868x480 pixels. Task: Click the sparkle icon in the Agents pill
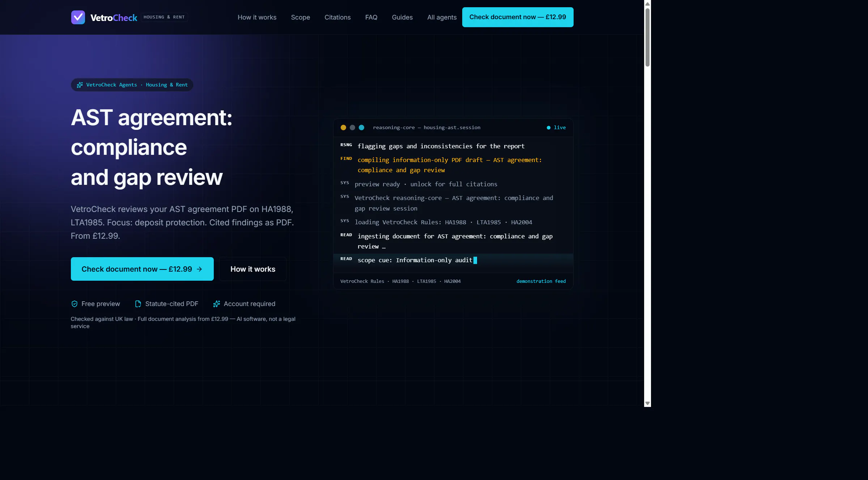(x=80, y=85)
